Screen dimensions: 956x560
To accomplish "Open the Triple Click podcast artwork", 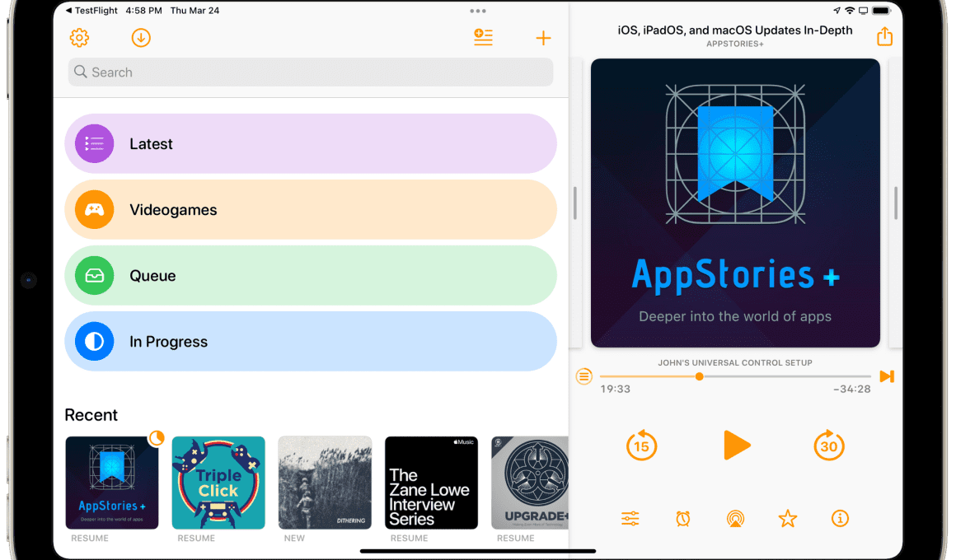I will coord(218,483).
